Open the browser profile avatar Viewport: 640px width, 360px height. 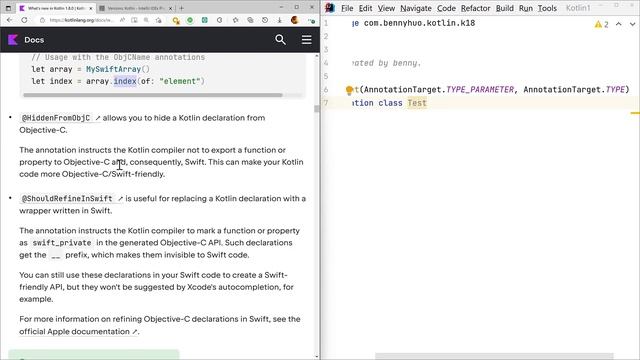tap(295, 20)
